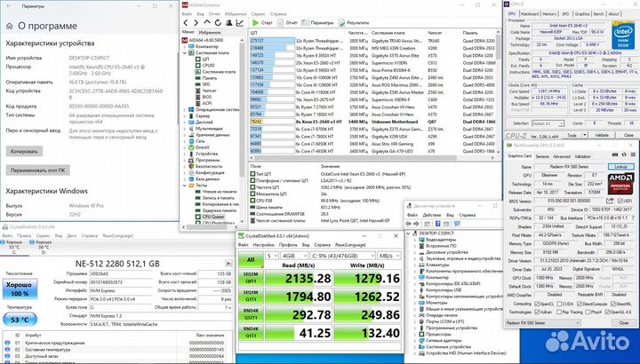
Task: Click the AIDA64 Refresh toolbar icon
Action: [220, 22]
